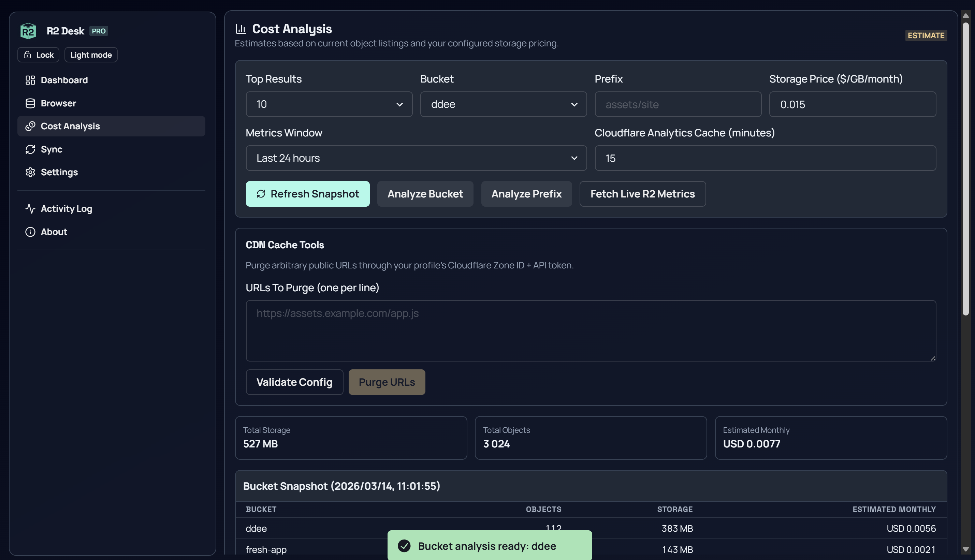Click the Analyze Bucket button
This screenshot has height=560, width=975.
[425, 194]
